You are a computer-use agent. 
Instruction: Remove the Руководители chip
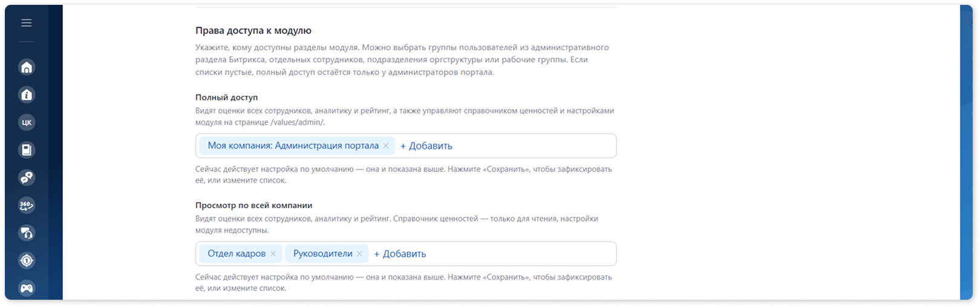[x=359, y=254]
